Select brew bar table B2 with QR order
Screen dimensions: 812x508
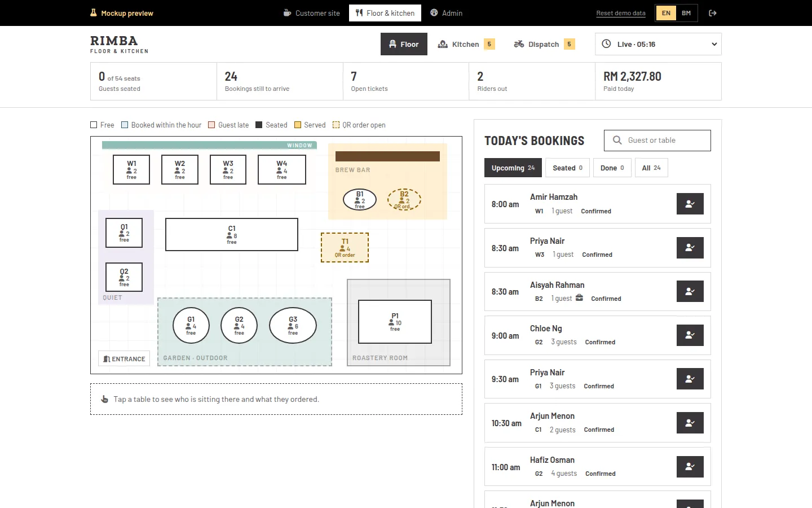(404, 199)
